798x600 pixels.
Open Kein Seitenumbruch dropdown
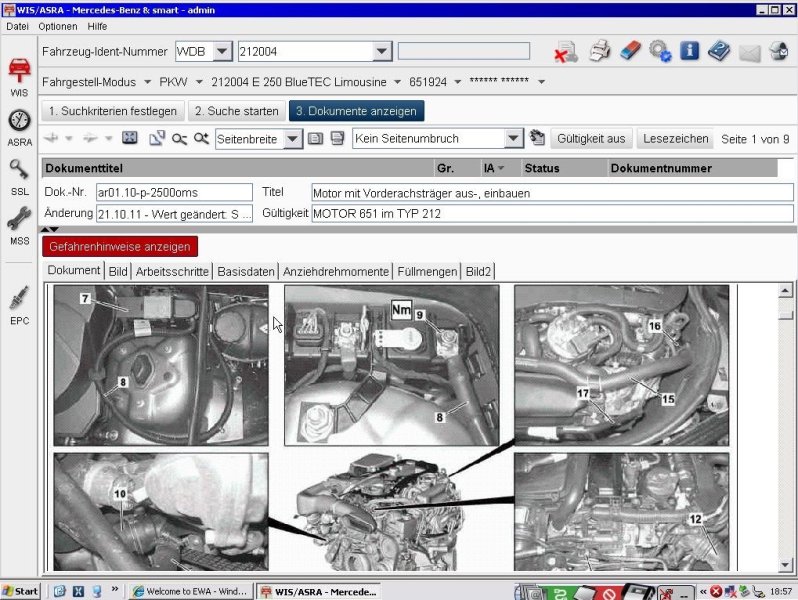[x=514, y=138]
